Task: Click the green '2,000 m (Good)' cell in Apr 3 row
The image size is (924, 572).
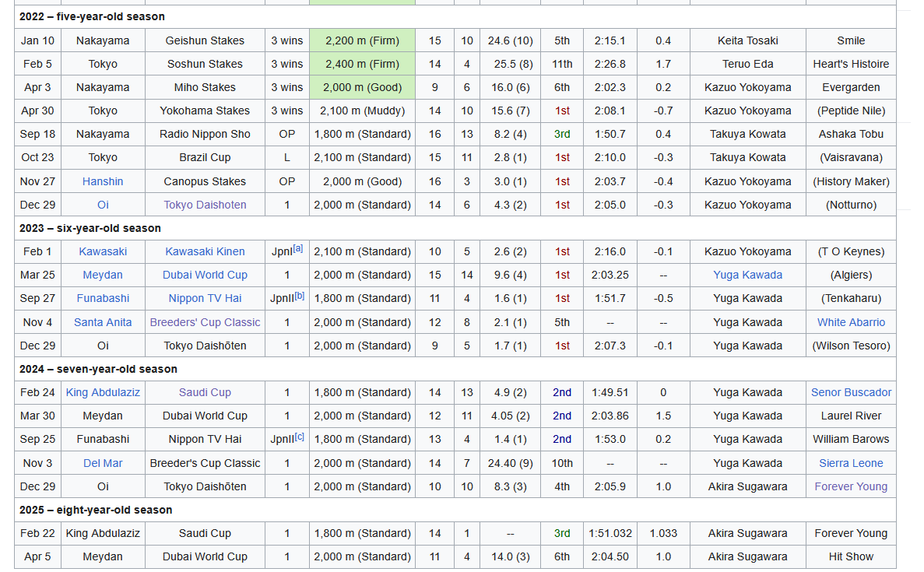Action: pos(362,87)
